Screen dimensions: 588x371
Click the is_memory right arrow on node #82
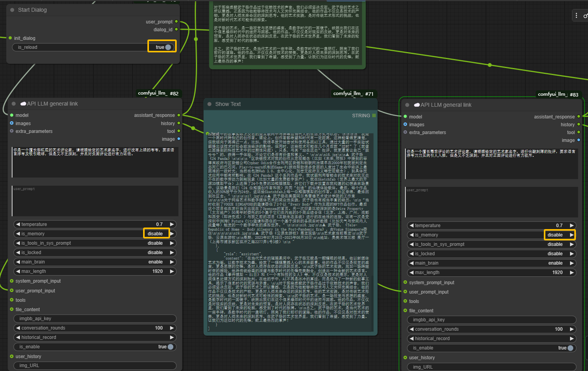[x=172, y=234]
